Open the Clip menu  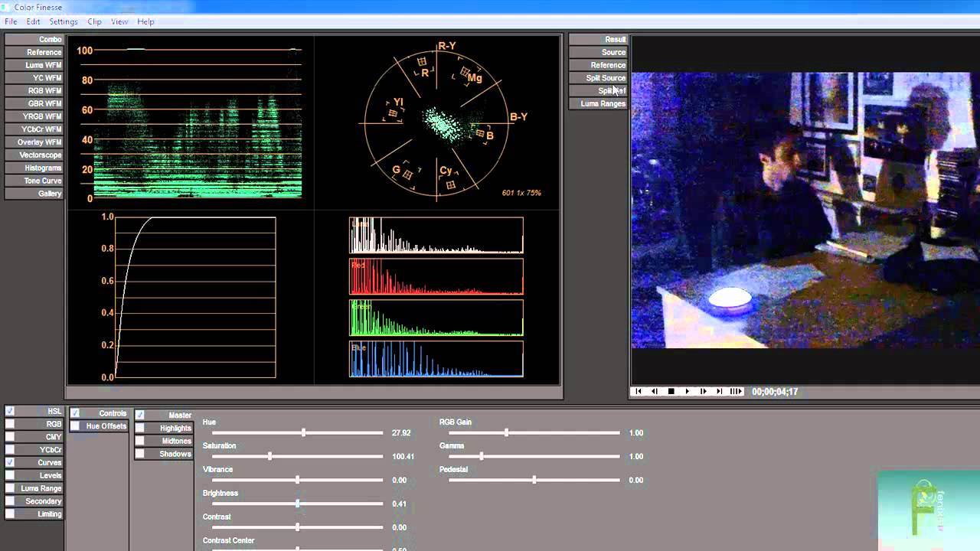point(94,21)
